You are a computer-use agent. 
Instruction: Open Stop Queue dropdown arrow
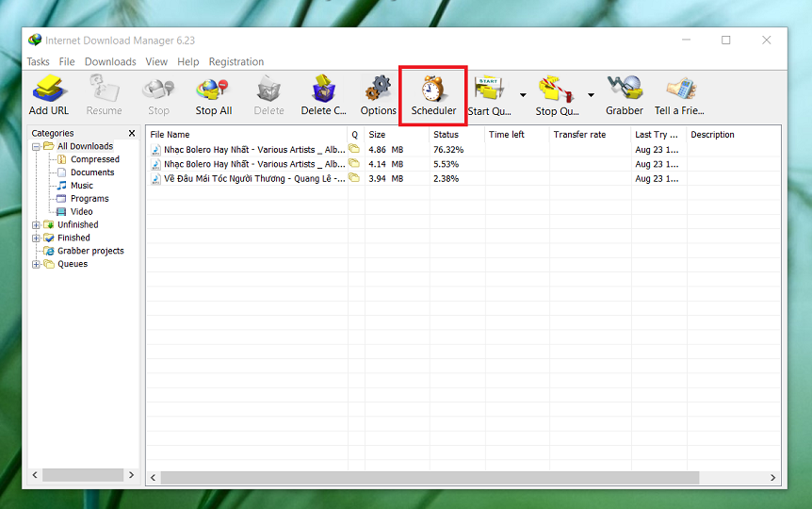point(591,95)
